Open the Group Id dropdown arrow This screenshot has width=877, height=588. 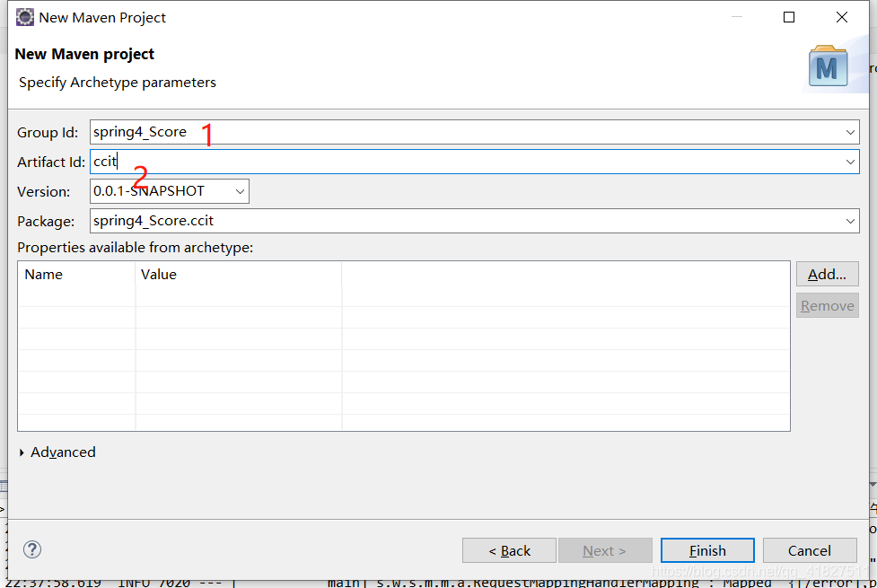(850, 133)
